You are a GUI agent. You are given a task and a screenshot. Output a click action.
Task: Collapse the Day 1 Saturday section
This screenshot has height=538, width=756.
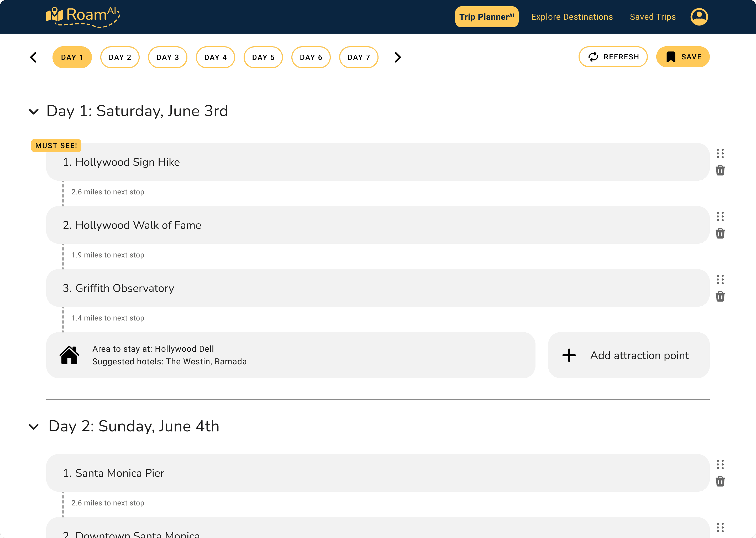34,111
